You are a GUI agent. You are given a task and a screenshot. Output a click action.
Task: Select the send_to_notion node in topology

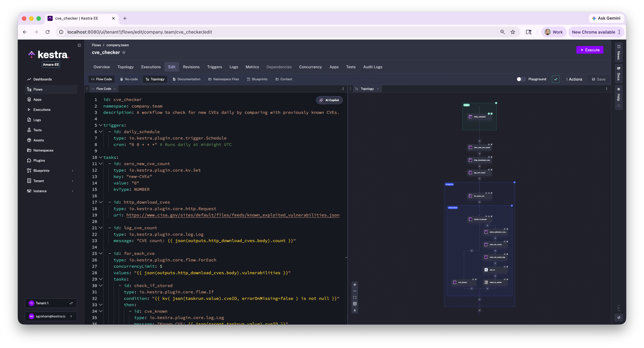(495, 282)
